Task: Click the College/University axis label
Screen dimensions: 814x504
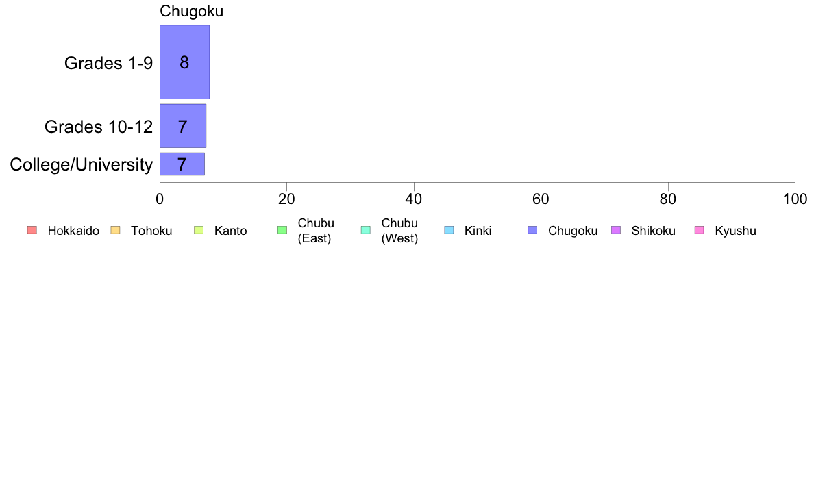Action: tap(82, 164)
